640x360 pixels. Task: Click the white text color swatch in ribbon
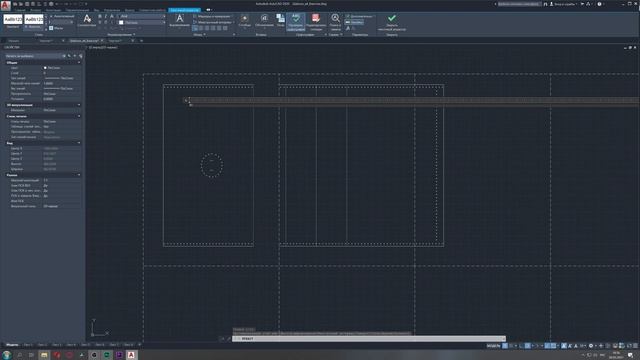point(121,22)
